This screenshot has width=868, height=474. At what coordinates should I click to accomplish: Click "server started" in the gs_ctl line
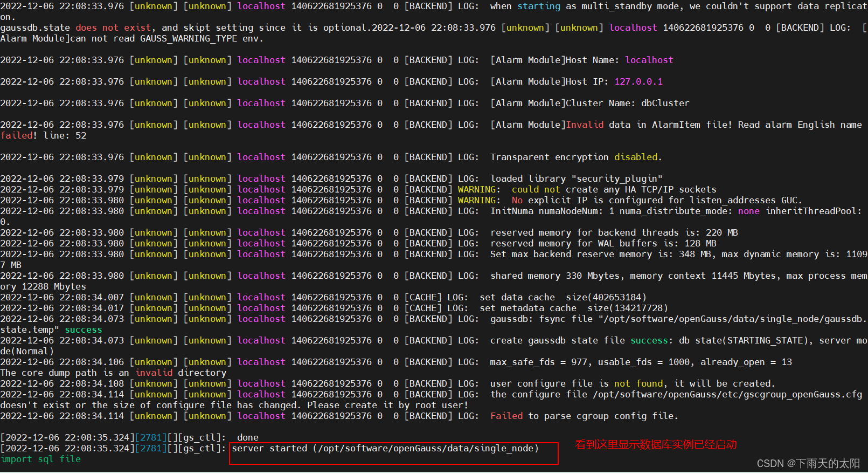tap(269, 449)
